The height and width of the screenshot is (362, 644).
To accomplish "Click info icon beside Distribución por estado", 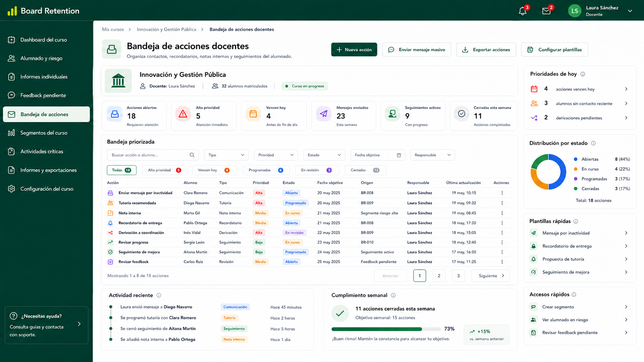I will point(593,143).
